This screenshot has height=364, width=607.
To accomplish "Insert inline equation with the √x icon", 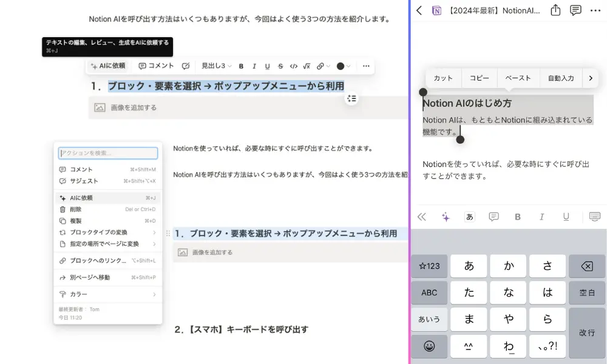I will pyautogui.click(x=307, y=66).
